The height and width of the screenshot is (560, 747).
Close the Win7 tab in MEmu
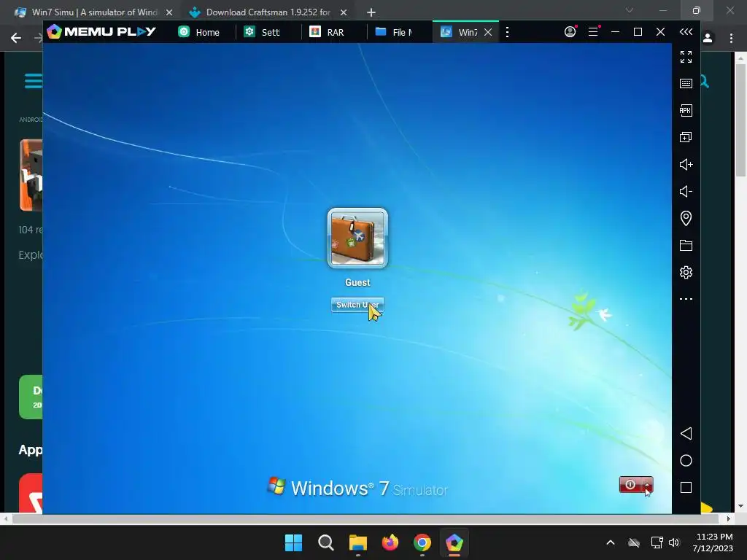[x=488, y=32]
